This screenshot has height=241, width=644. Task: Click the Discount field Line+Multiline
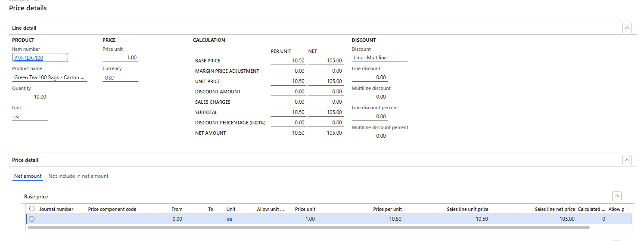coord(380,58)
